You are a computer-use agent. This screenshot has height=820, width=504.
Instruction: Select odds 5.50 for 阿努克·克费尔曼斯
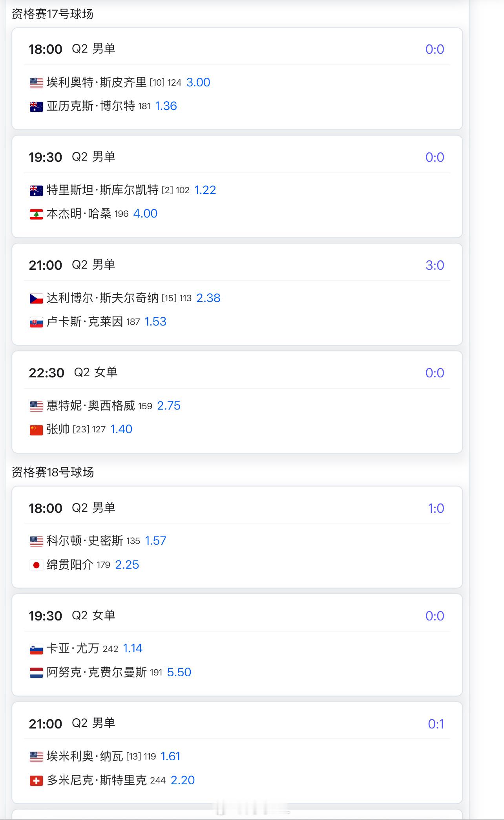179,672
